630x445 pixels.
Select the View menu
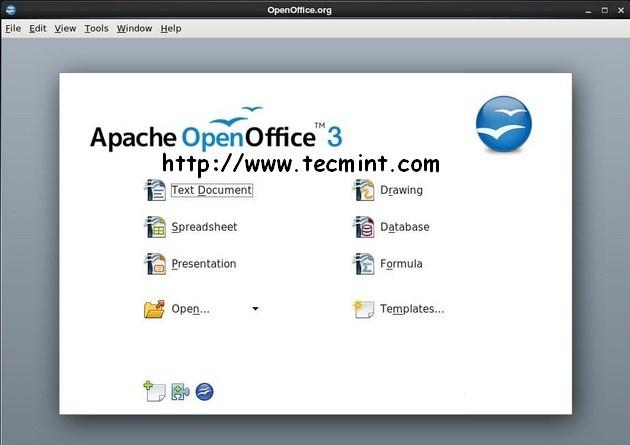click(65, 28)
